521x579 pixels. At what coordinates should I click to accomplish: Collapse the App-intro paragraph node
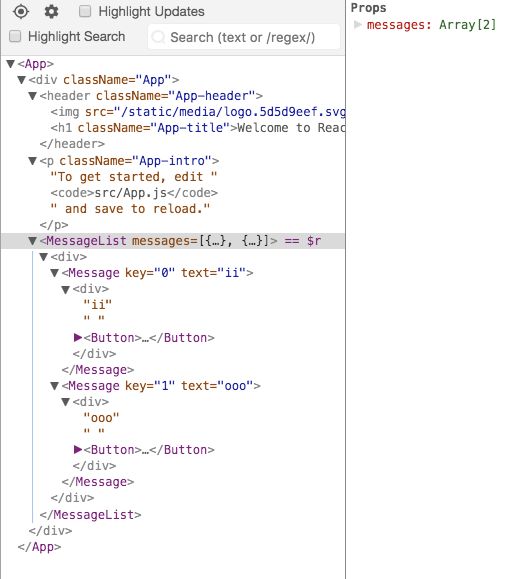pos(32,161)
